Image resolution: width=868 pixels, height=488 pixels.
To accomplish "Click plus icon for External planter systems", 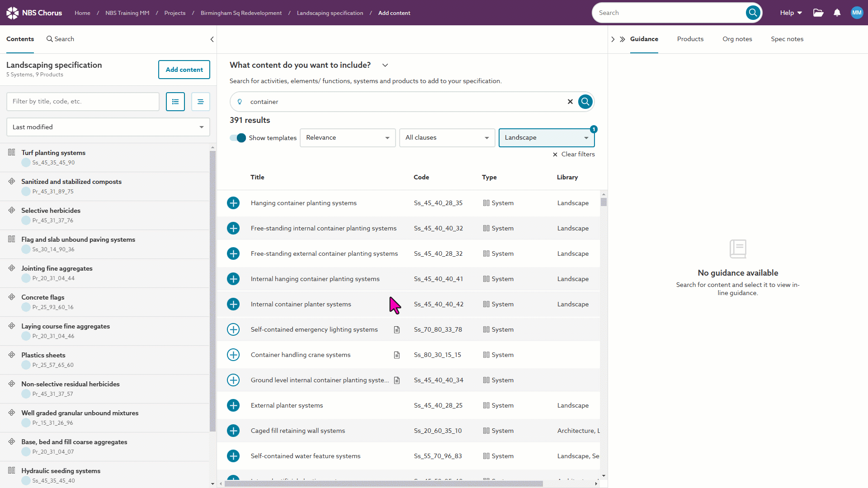I will click(x=233, y=405).
